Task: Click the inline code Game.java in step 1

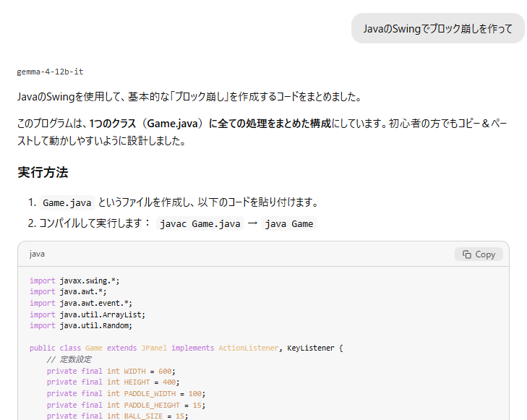Action: click(x=67, y=203)
